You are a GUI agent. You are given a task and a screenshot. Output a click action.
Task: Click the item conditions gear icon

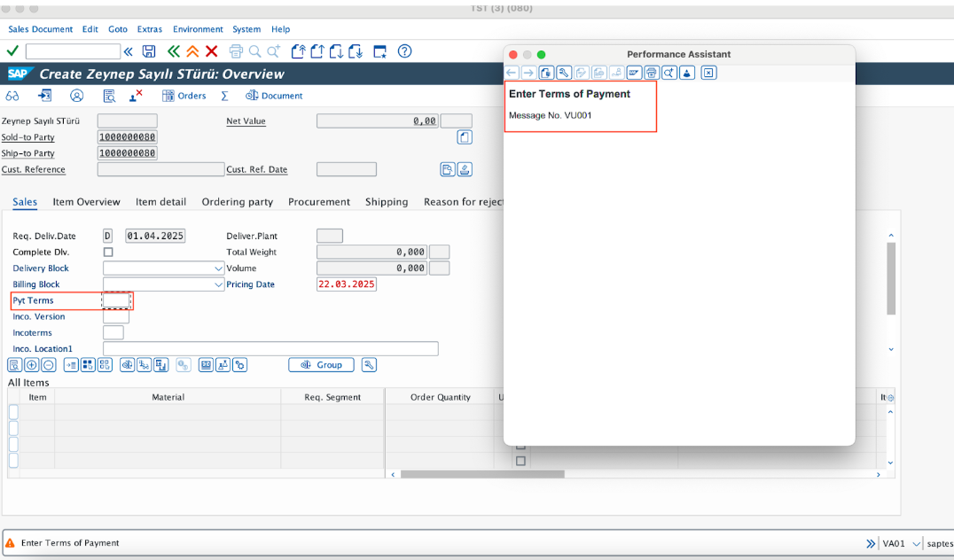click(240, 365)
